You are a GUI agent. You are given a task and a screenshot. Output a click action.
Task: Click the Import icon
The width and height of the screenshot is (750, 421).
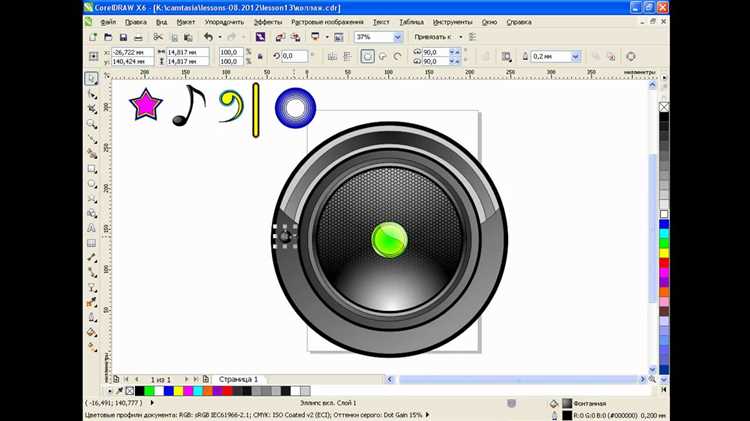280,37
